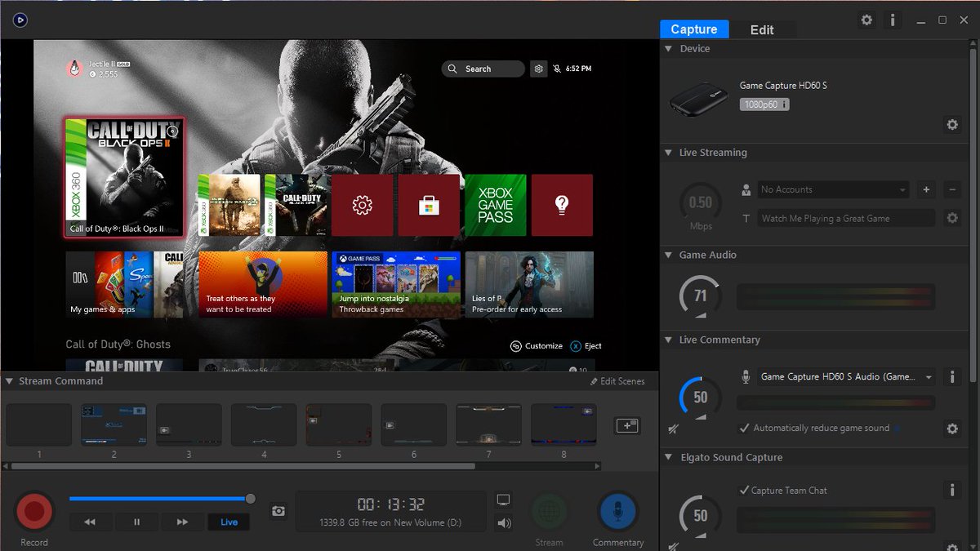Fast forward the flashback recording
The width and height of the screenshot is (980, 551).
(183, 522)
